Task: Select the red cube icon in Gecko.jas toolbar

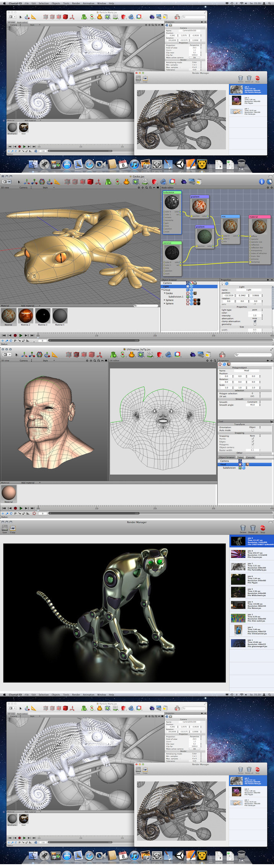Action: pos(90,182)
